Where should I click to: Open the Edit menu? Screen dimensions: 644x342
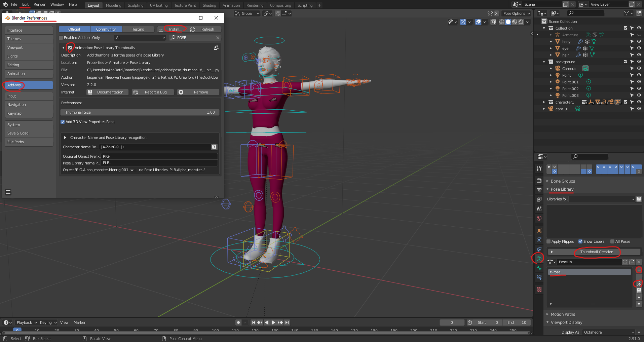[26, 4]
